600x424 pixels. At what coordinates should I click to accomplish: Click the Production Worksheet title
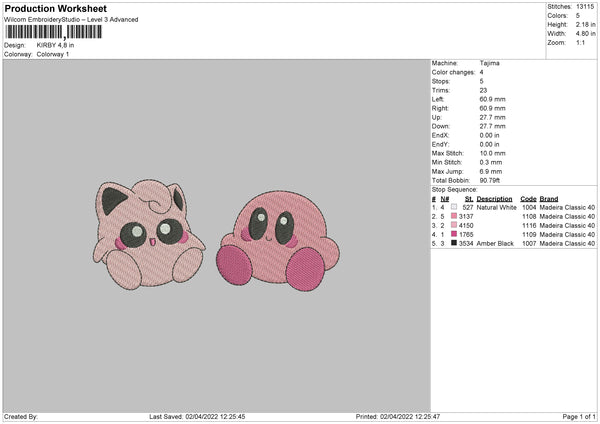tap(54, 8)
